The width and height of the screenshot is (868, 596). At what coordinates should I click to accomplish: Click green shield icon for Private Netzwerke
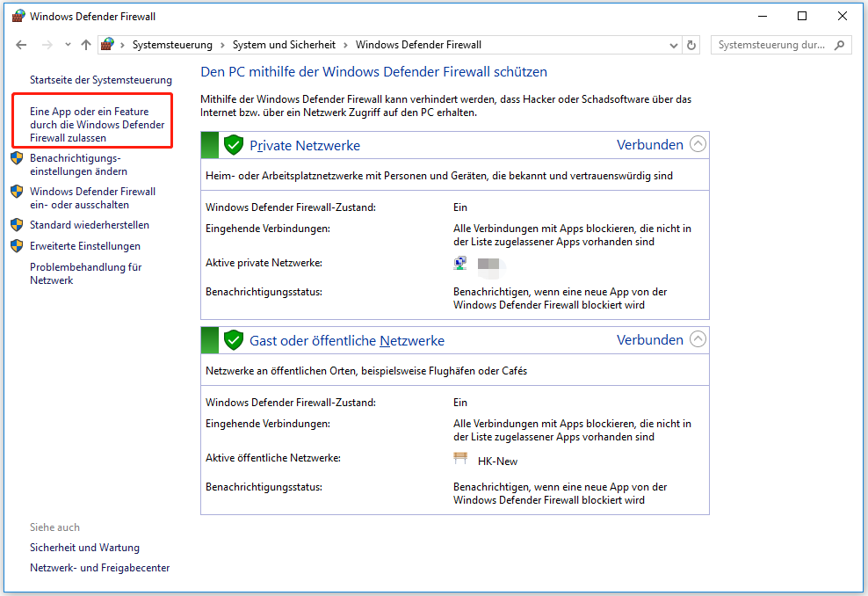(234, 145)
